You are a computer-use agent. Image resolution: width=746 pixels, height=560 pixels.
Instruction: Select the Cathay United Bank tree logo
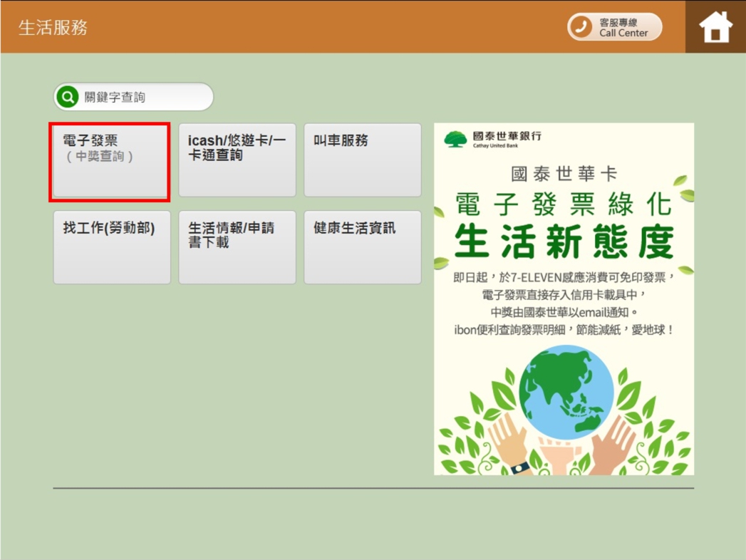pos(454,138)
